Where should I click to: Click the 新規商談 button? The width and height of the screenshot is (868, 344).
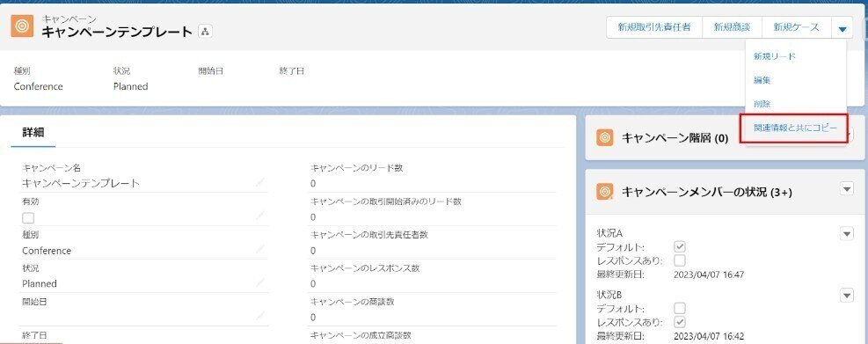click(x=733, y=27)
